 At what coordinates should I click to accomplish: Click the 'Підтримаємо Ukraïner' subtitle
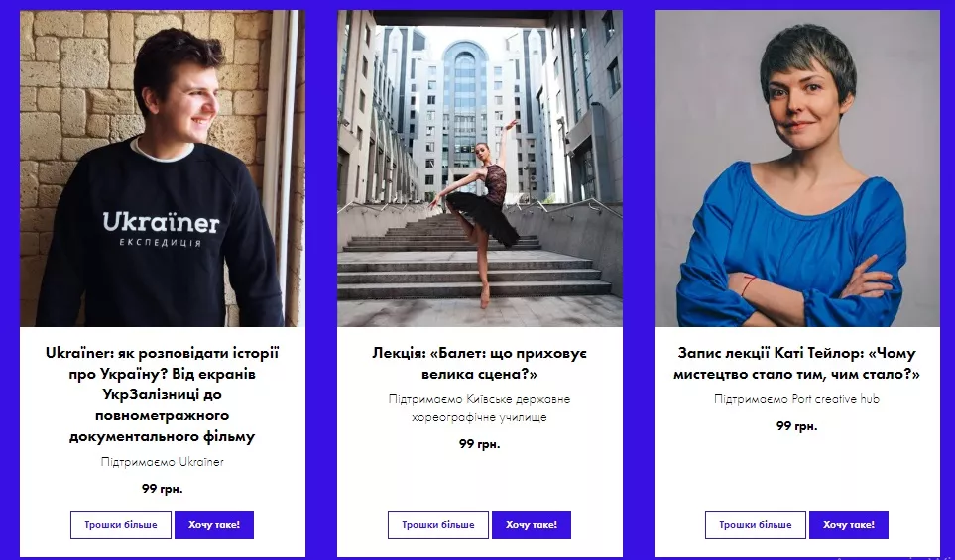[163, 462]
